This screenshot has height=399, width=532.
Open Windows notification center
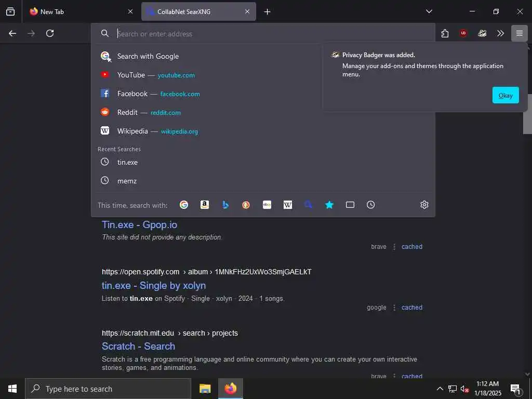pyautogui.click(x=516, y=389)
